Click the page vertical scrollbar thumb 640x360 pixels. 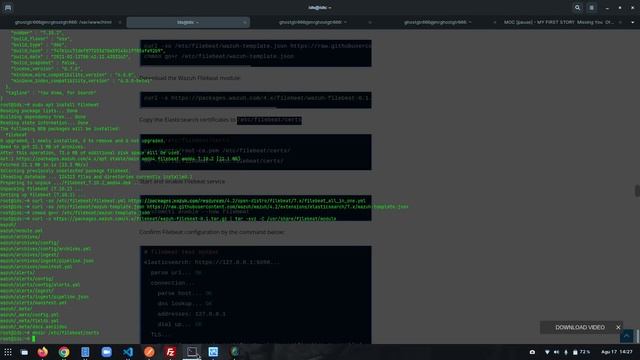tap(637, 191)
